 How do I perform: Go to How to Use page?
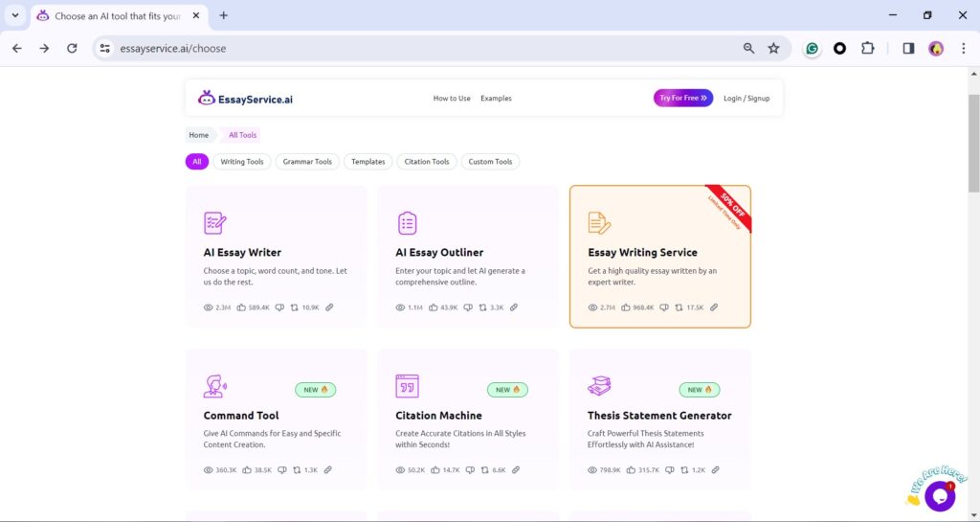click(452, 98)
